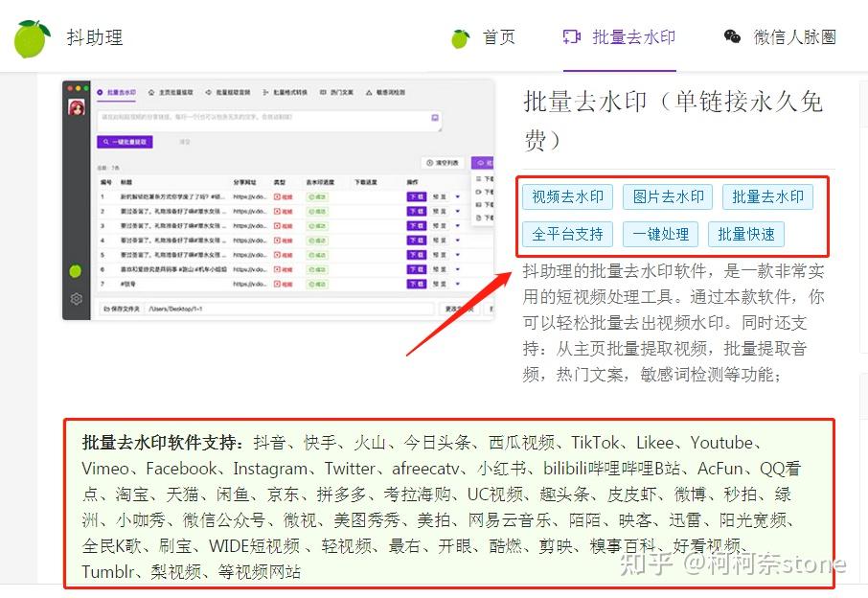
Task: Click the 抖助理 site title text
Action: tap(95, 37)
